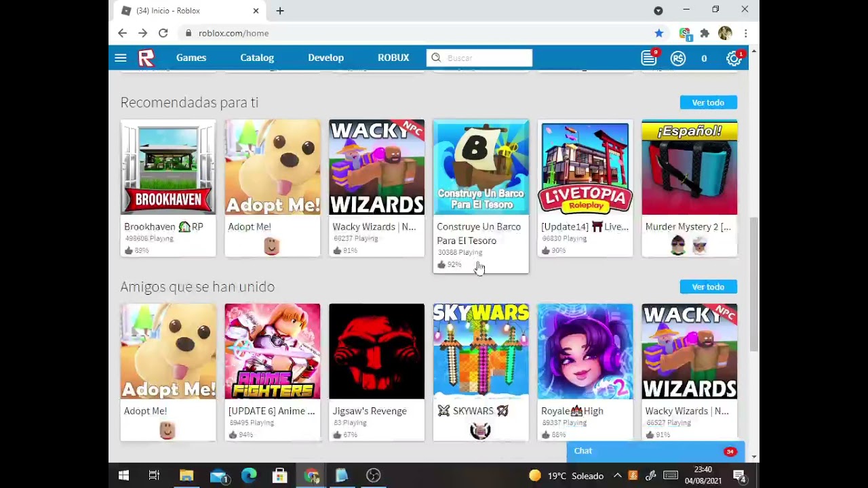868x488 pixels.
Task: Click Ver todo for Recomendadas para ti
Action: 708,102
